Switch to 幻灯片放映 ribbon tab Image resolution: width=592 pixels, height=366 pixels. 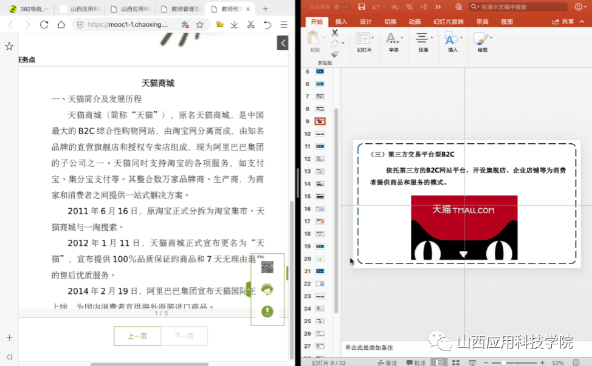click(x=448, y=22)
